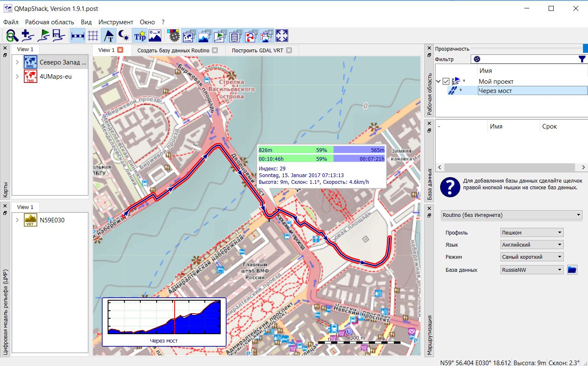The width and height of the screenshot is (588, 366).
Task: Toggle the realtime dock window button
Action: 266,36
